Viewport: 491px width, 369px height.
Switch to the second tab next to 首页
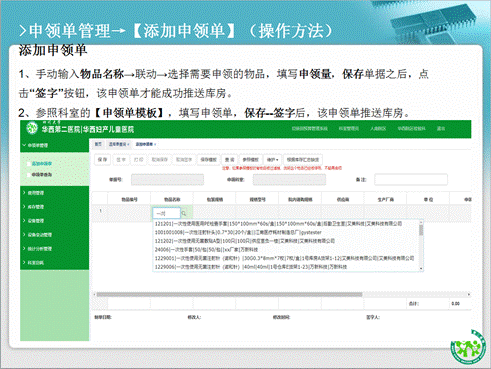[119, 144]
